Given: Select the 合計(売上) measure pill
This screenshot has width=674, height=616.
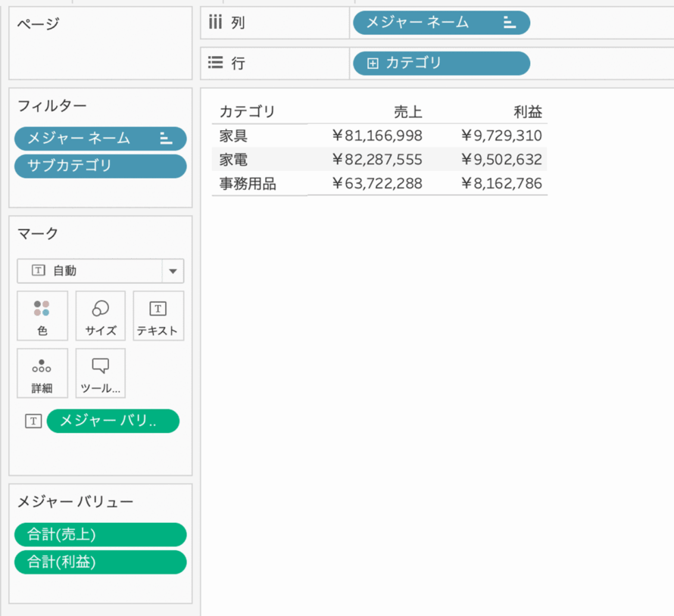Looking at the screenshot, I should click(101, 534).
